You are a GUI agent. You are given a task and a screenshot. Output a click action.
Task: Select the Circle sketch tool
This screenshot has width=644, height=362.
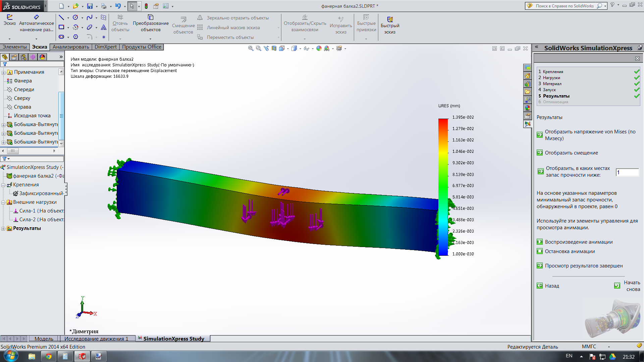coord(75,17)
